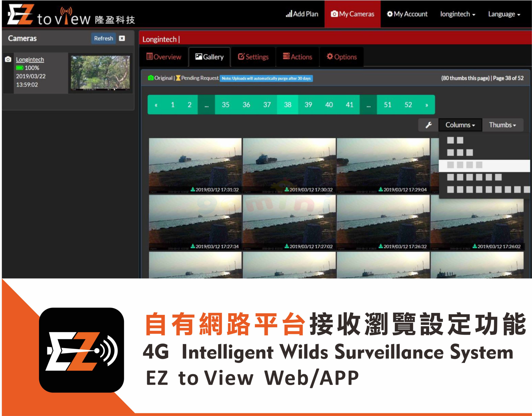Click the Pending Request hourglass icon

tap(178, 78)
